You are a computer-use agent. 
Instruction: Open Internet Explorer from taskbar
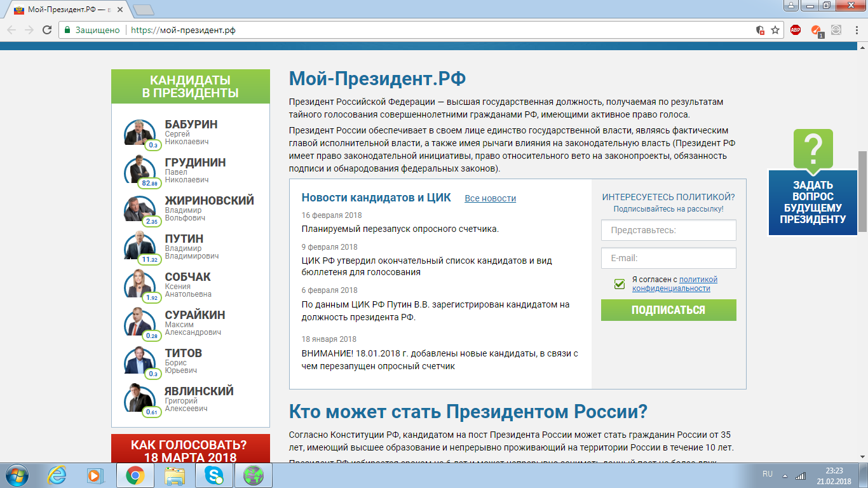pos(57,475)
